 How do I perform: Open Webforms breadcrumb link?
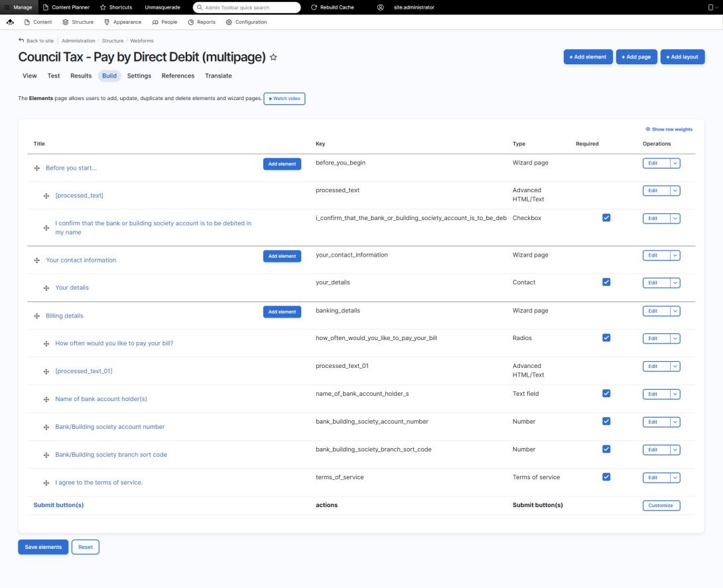[x=141, y=41]
